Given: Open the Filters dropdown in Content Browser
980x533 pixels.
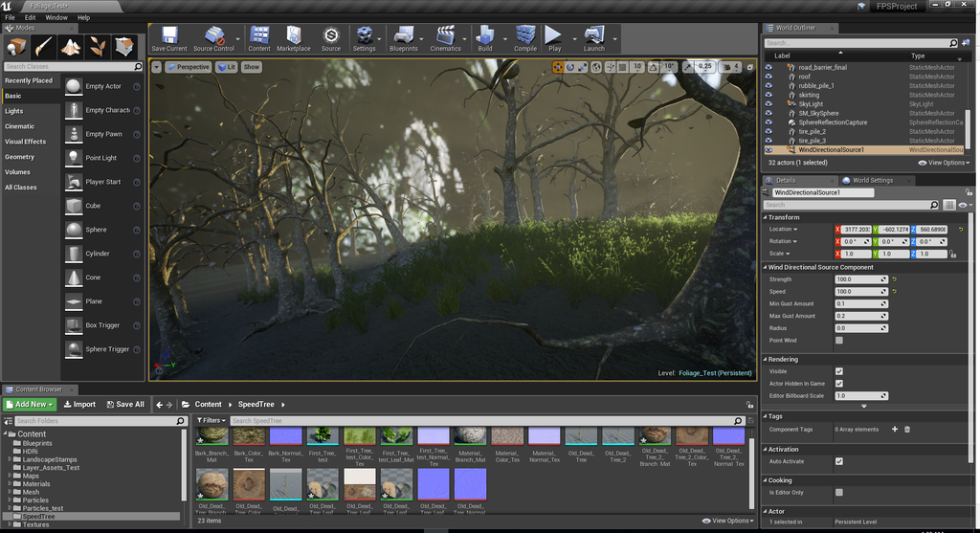Looking at the screenshot, I should tap(210, 420).
